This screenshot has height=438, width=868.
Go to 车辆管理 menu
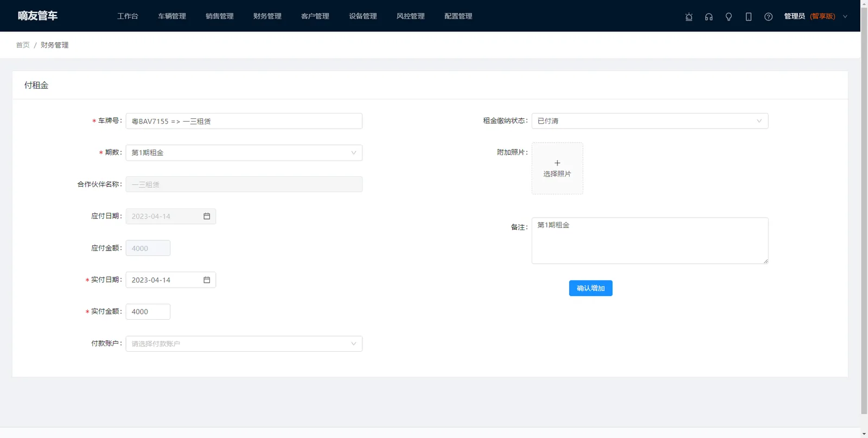pos(172,16)
